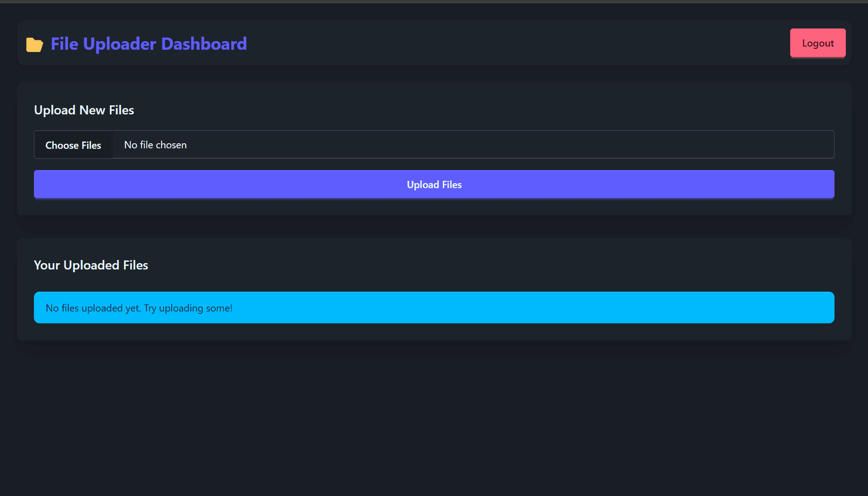Image resolution: width=868 pixels, height=496 pixels.
Task: Click inside the Choose Files control border
Action: pyautogui.click(x=73, y=145)
